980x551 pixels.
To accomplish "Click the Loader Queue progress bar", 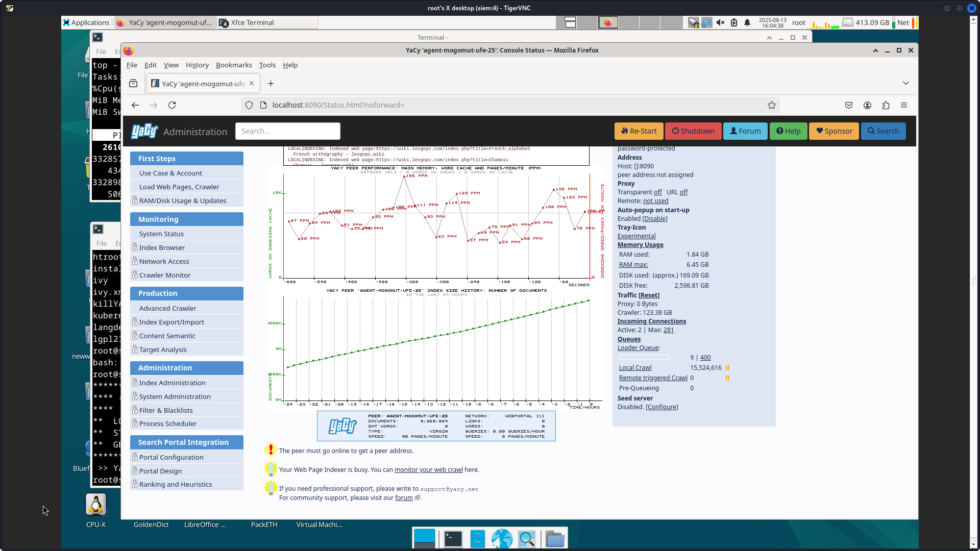I will coord(644,358).
